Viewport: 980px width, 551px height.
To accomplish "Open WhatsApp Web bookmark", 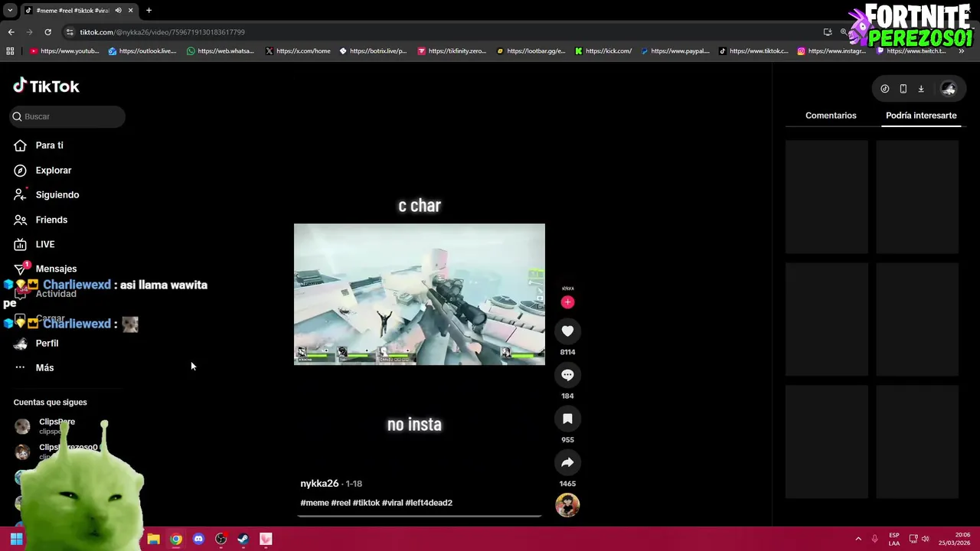I will [220, 51].
